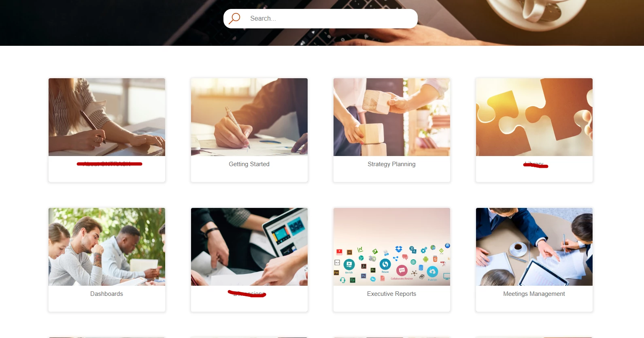Open the Executive Reports link
644x338 pixels.
pos(391,294)
